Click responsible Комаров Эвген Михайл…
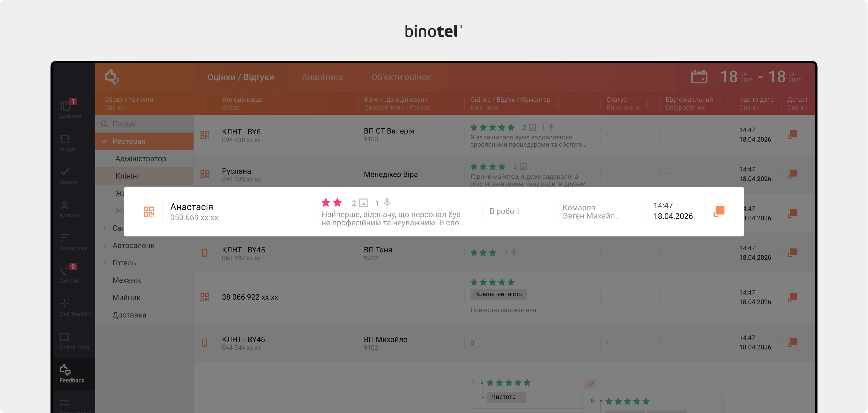 pyautogui.click(x=591, y=212)
